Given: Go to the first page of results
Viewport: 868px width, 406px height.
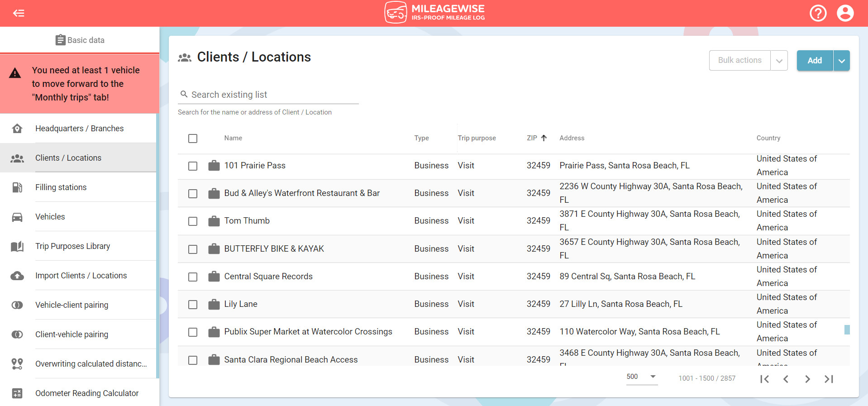Looking at the screenshot, I should pos(764,379).
